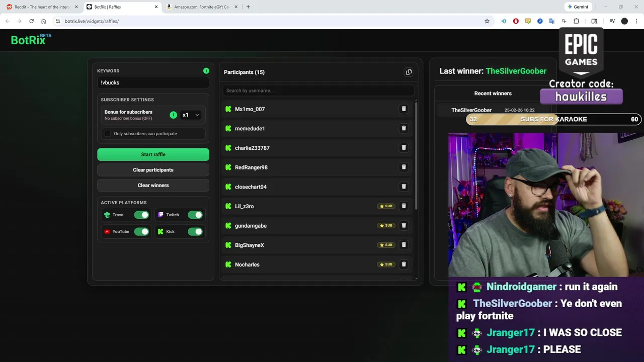Click Start raffle button
The width and height of the screenshot is (644, 362).
[153, 154]
